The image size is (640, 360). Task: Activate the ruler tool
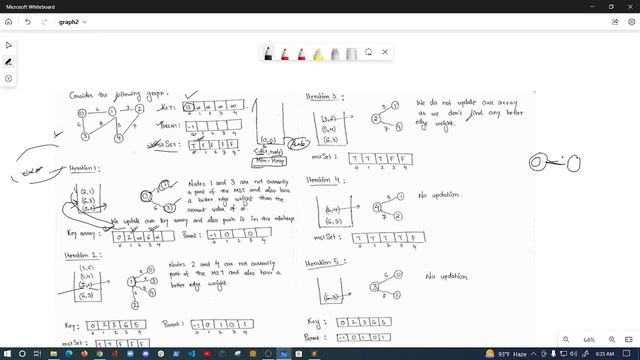pyautogui.click(x=351, y=53)
